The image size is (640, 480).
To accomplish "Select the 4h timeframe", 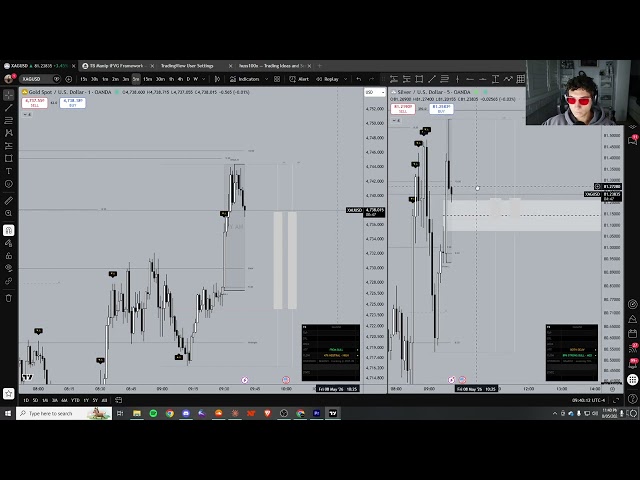I will 180,79.
